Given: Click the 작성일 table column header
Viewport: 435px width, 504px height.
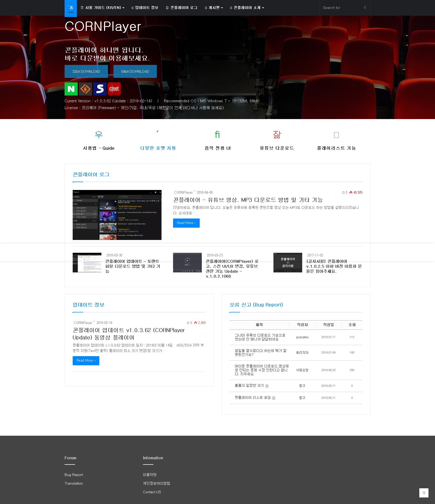Looking at the screenshot, I should pyautogui.click(x=329, y=325).
